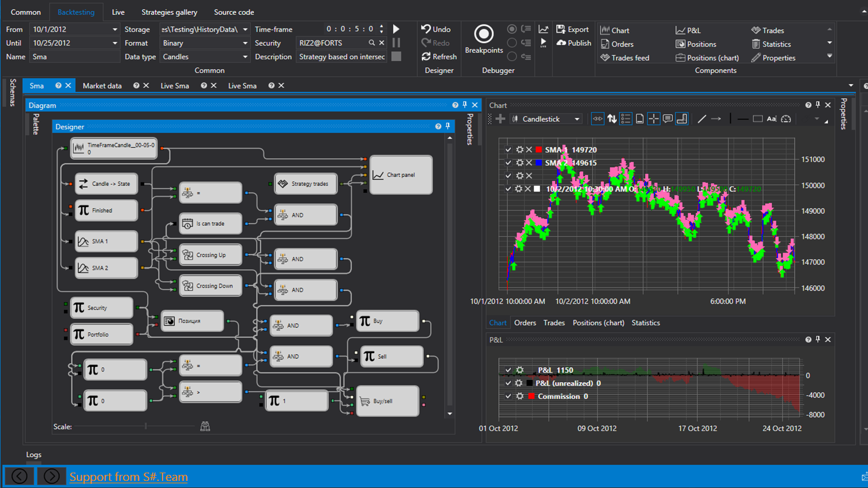Click the Designer auto-fit scale icon
This screenshot has width=868, height=488.
[x=205, y=426]
